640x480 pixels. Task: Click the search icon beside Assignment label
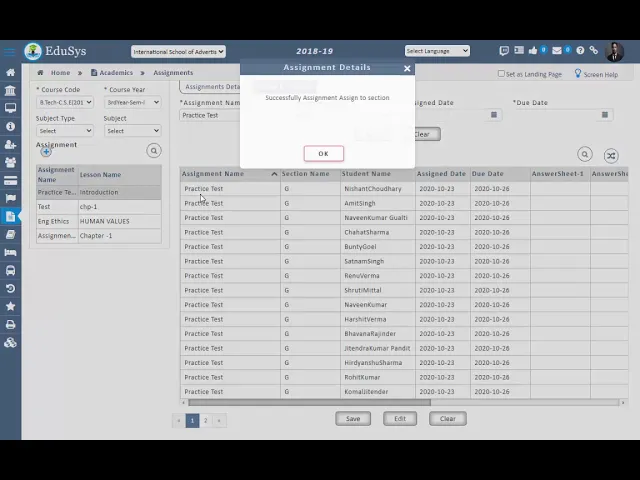click(154, 151)
